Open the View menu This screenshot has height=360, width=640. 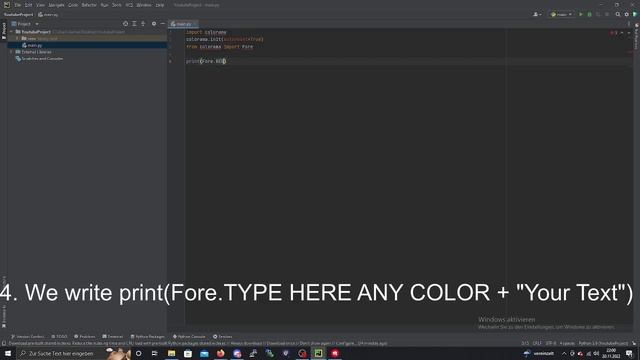click(x=40, y=5)
